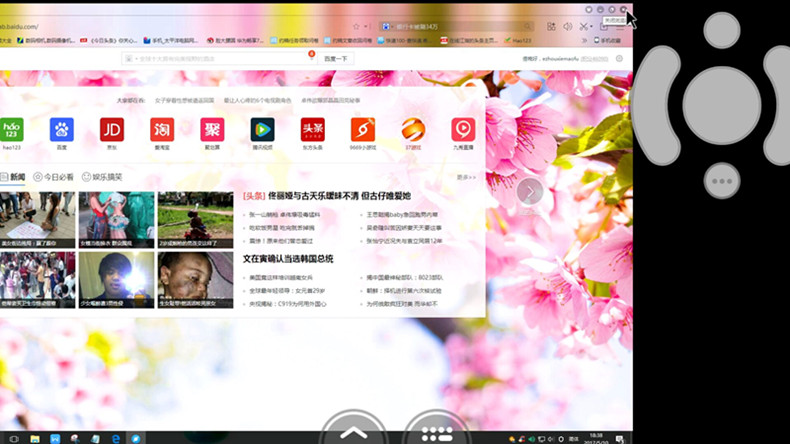Screen dimensions: 790x444
Task: Open the Tencent Video play icon
Action: point(262,130)
